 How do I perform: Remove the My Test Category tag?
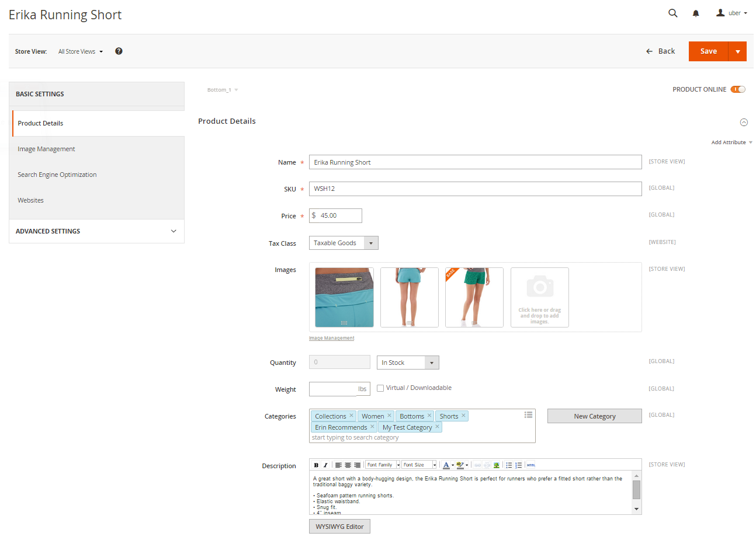click(437, 427)
